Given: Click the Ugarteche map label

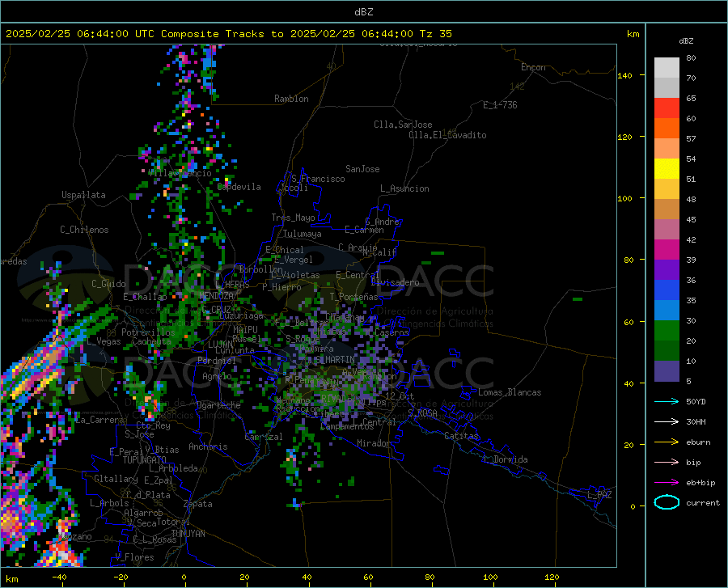Looking at the screenshot, I should click(x=218, y=405).
